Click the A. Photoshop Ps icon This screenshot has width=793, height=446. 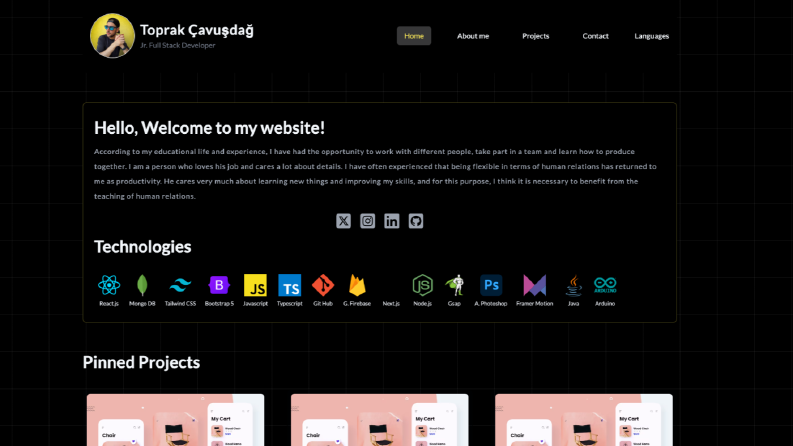(491, 285)
